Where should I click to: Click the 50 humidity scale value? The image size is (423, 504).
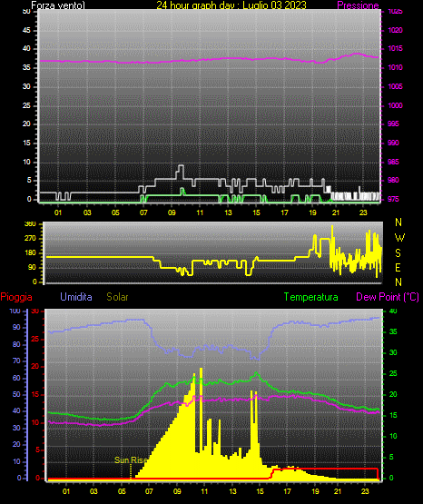coord(16,394)
